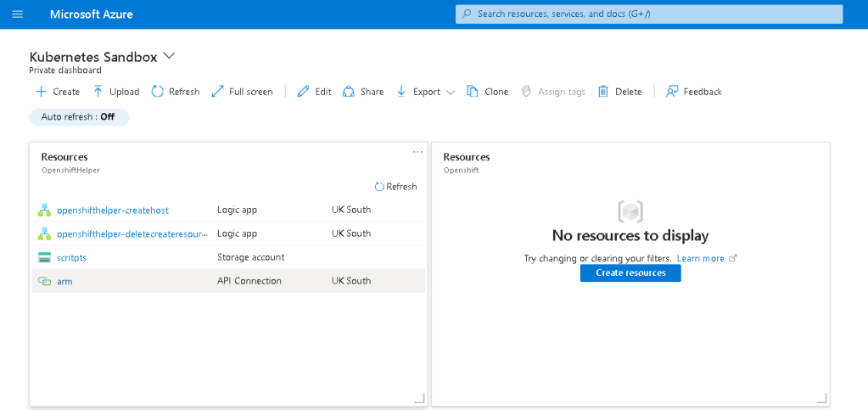Click the Refresh circular icon in toolbar
This screenshot has width=868, height=410.
tap(157, 92)
